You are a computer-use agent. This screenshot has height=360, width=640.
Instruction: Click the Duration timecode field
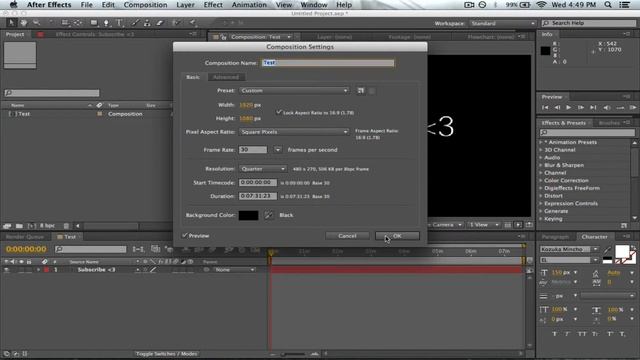coord(258,196)
